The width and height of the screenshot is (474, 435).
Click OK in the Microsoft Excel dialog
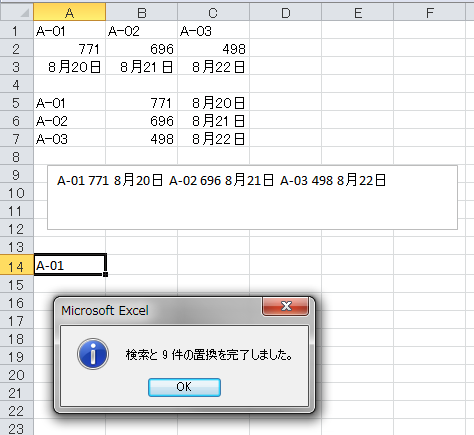coord(184,387)
